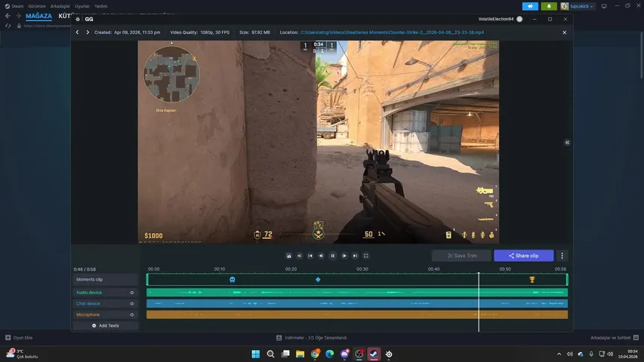Click Steam's back navigation arrow
Image resolution: width=644 pixels, height=362 pixels.
coord(8,16)
